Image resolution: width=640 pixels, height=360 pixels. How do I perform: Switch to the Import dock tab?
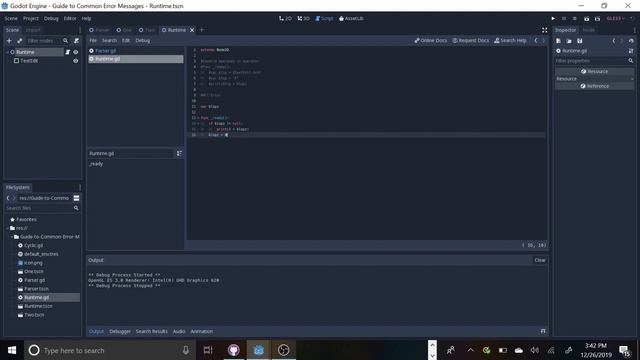33,30
